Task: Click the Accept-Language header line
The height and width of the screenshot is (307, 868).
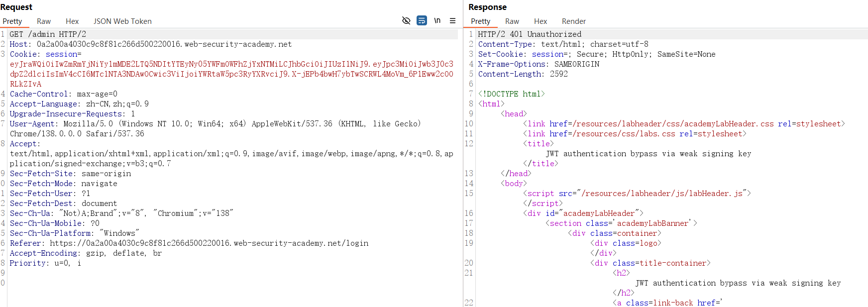Action: click(x=79, y=104)
